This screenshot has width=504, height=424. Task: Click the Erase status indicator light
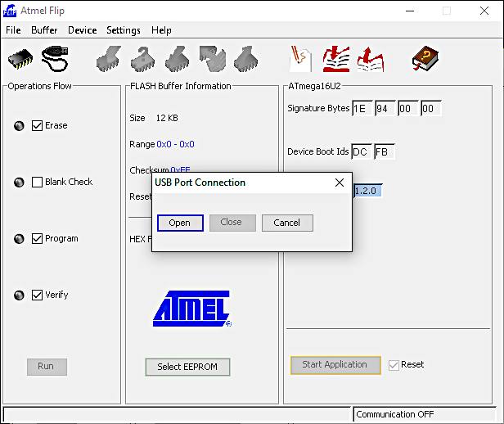tap(19, 126)
